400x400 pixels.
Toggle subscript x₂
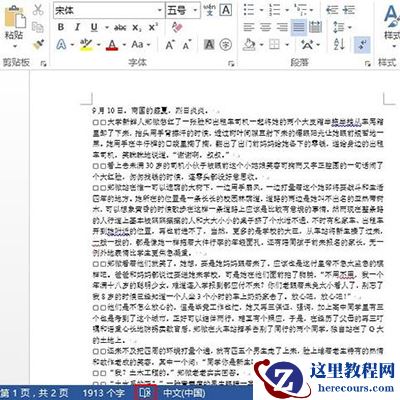point(136,28)
